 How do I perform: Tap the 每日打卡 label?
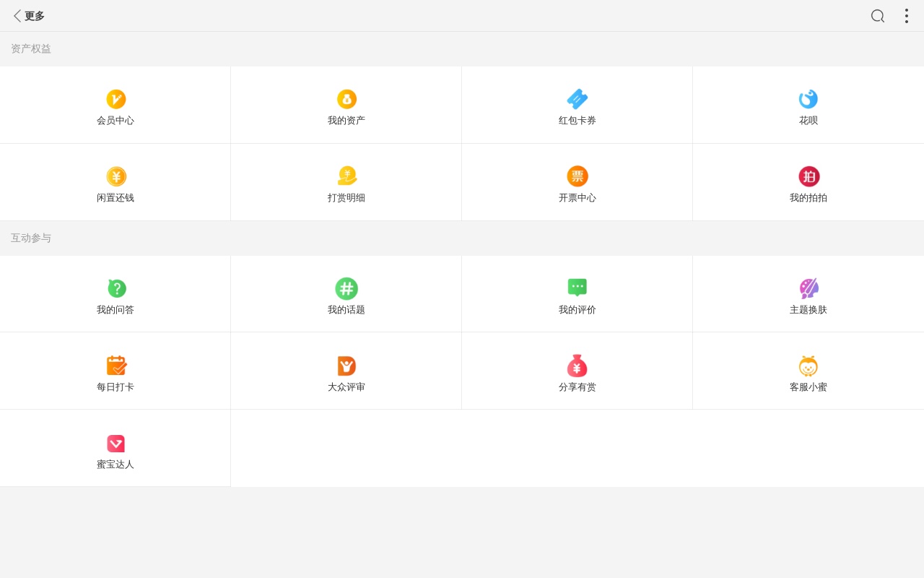115,387
